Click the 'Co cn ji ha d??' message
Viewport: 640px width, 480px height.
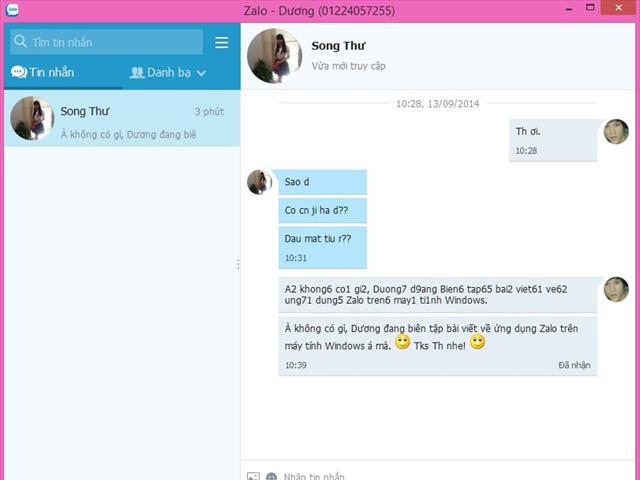pyautogui.click(x=322, y=211)
